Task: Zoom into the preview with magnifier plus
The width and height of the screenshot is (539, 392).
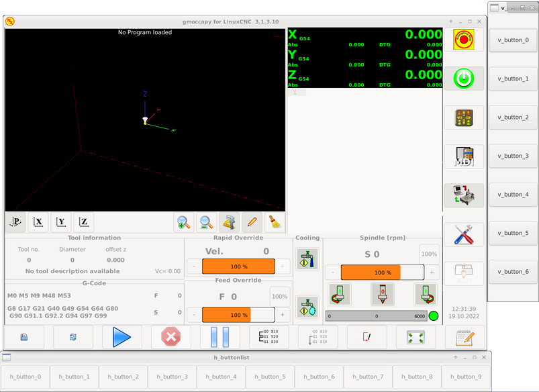Action: (184, 222)
